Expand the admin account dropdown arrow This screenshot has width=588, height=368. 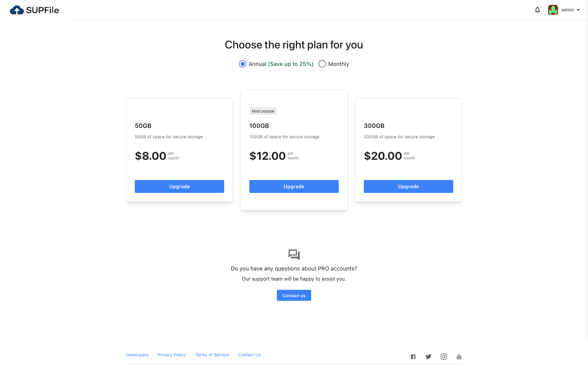578,10
